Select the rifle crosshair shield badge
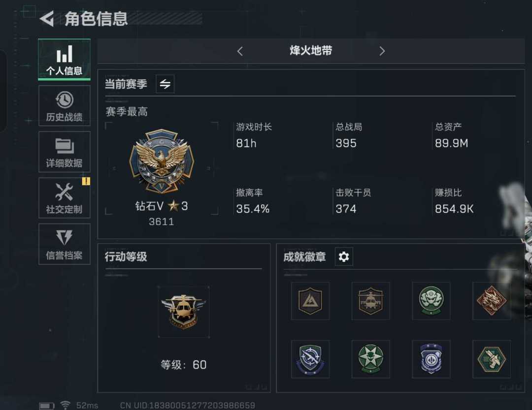The width and height of the screenshot is (532, 410). pos(310,359)
